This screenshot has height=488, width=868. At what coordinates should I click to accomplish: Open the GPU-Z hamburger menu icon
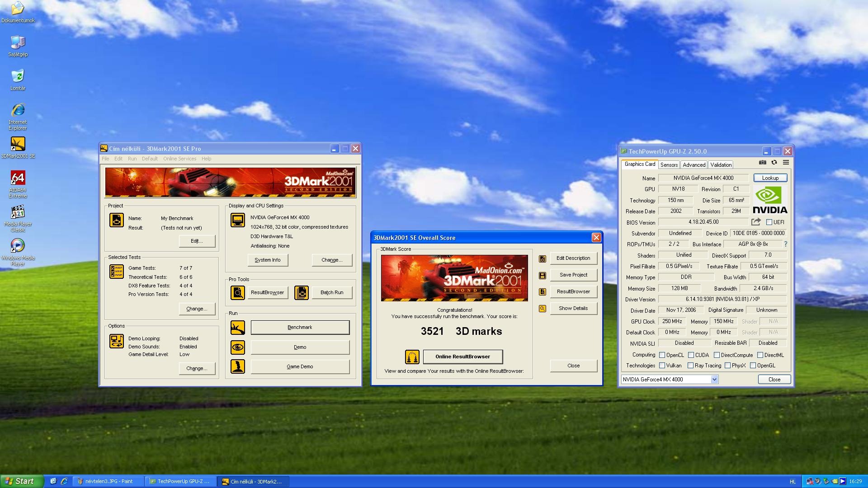click(786, 163)
